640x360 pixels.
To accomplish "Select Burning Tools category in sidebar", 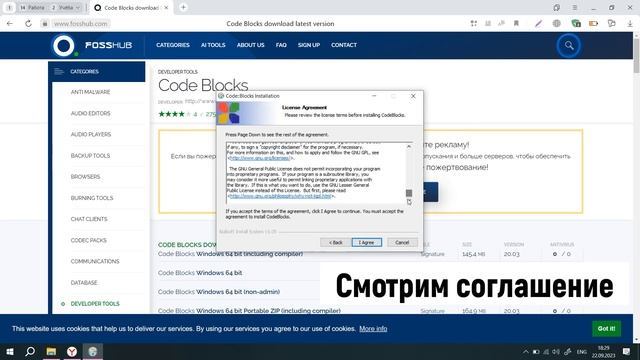I will (92, 198).
